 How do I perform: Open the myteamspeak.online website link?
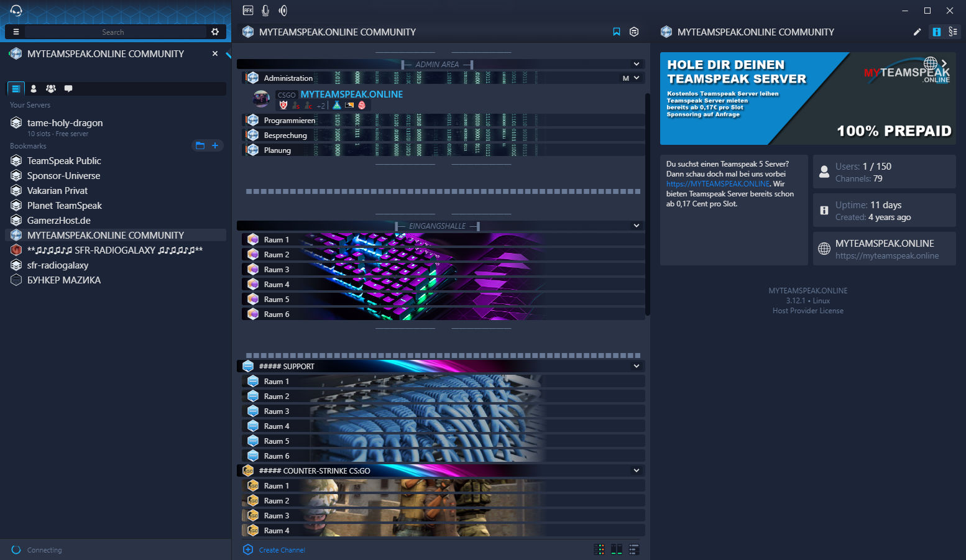tap(886, 256)
